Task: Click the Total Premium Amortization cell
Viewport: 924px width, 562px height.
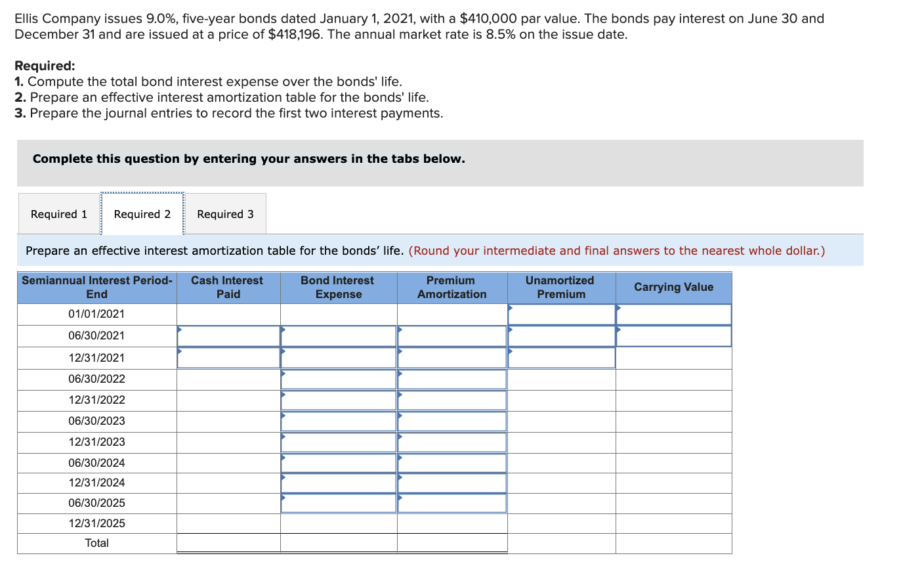Action: click(x=452, y=544)
